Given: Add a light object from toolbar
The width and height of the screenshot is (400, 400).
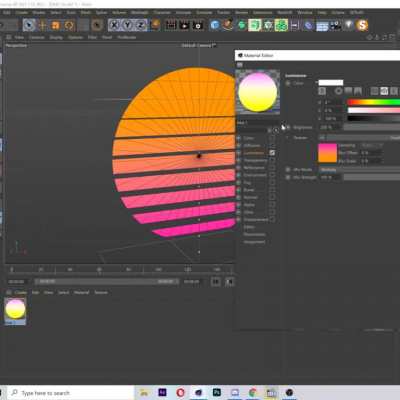Looking at the screenshot, I should 348,25.
